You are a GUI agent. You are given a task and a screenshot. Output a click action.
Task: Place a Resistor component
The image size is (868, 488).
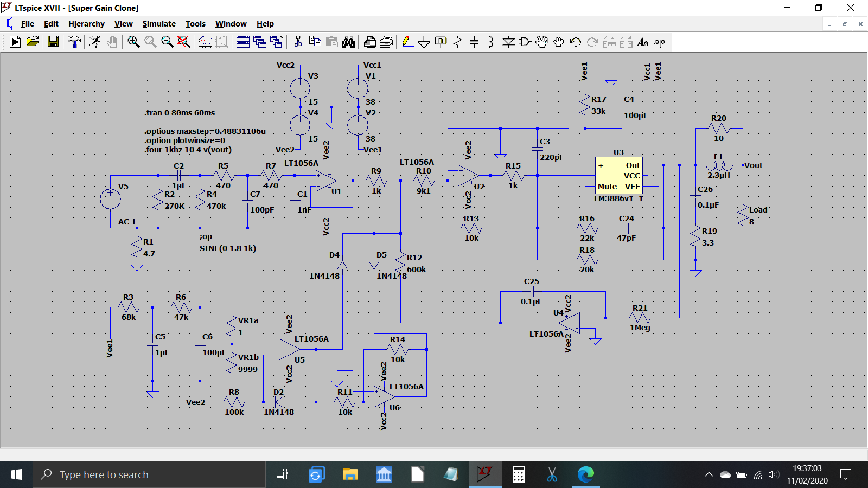click(x=458, y=42)
